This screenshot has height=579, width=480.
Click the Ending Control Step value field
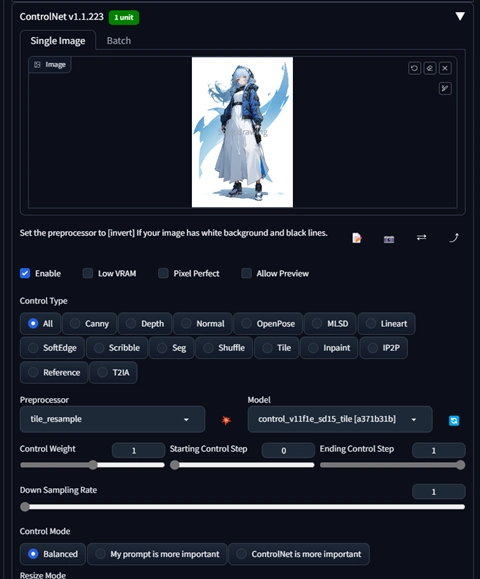[x=439, y=450]
